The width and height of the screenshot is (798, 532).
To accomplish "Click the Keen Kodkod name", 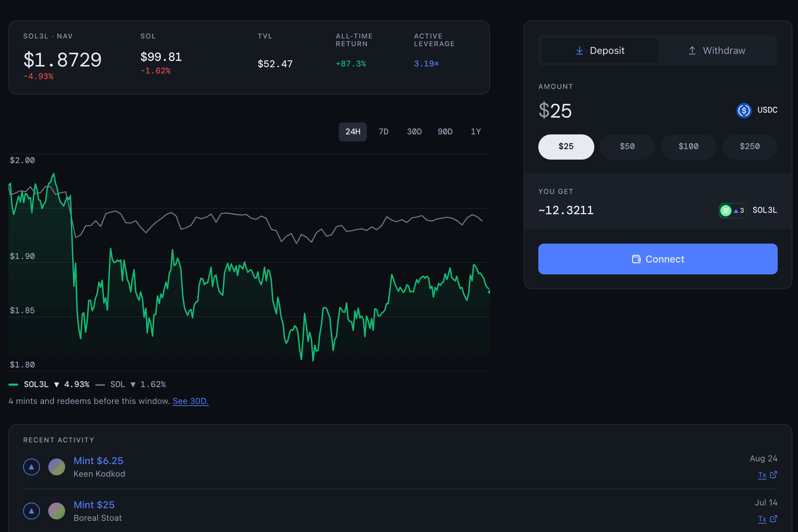I will [99, 474].
